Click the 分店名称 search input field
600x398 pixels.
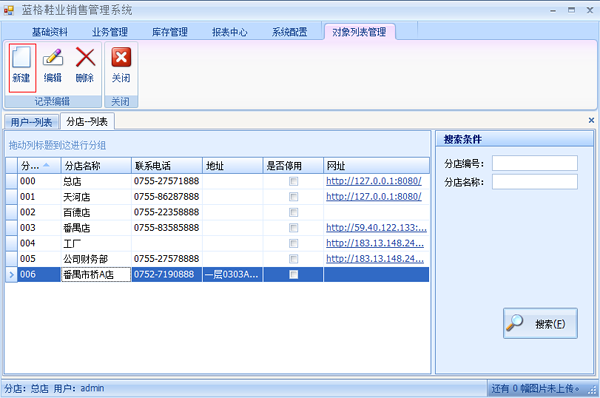coord(535,182)
